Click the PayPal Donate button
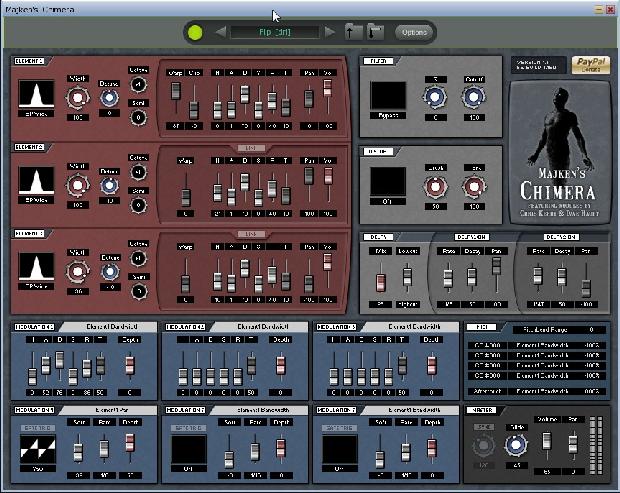Screen dimensions: 620x493 pos(591,64)
